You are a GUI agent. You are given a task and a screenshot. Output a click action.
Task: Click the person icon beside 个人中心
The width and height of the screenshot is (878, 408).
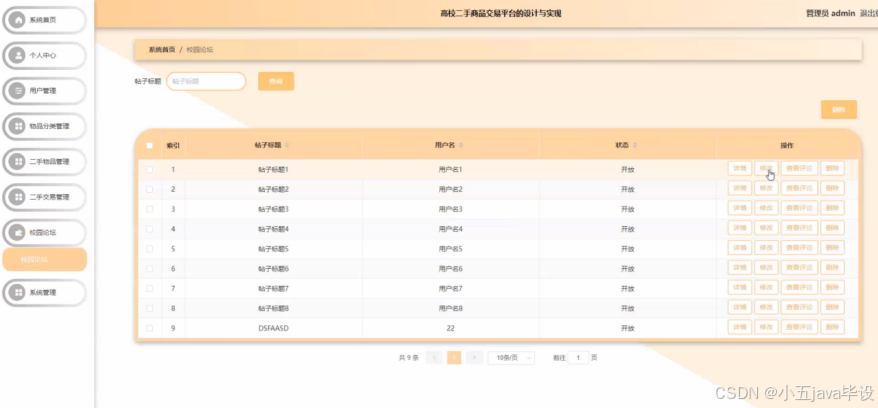[18, 55]
